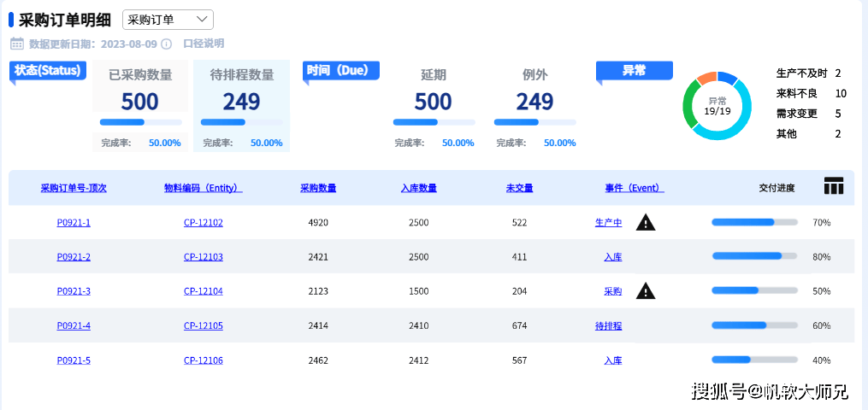Viewport: 868px width, 410px height.
Task: Open 采购 event in P0921-3 row
Action: click(613, 291)
